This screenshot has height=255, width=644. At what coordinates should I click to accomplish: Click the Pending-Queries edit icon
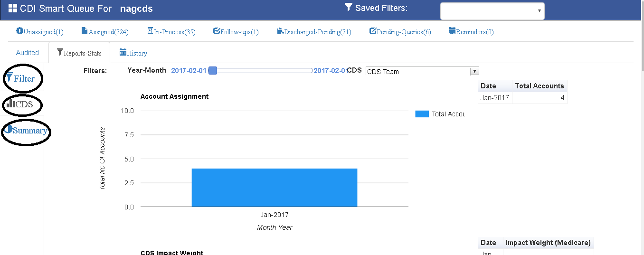373,31
